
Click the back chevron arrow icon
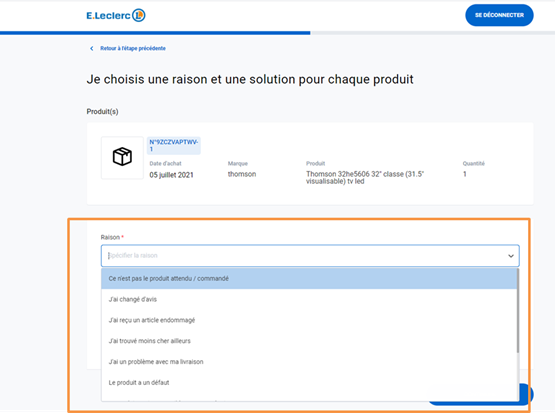pos(92,48)
